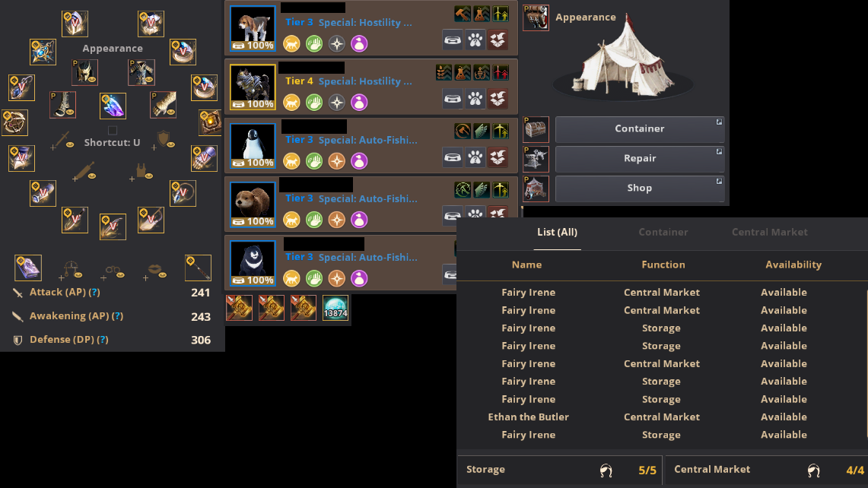This screenshot has width=868, height=488.
Task: Select the helmet appearance slot
Action: (84, 72)
